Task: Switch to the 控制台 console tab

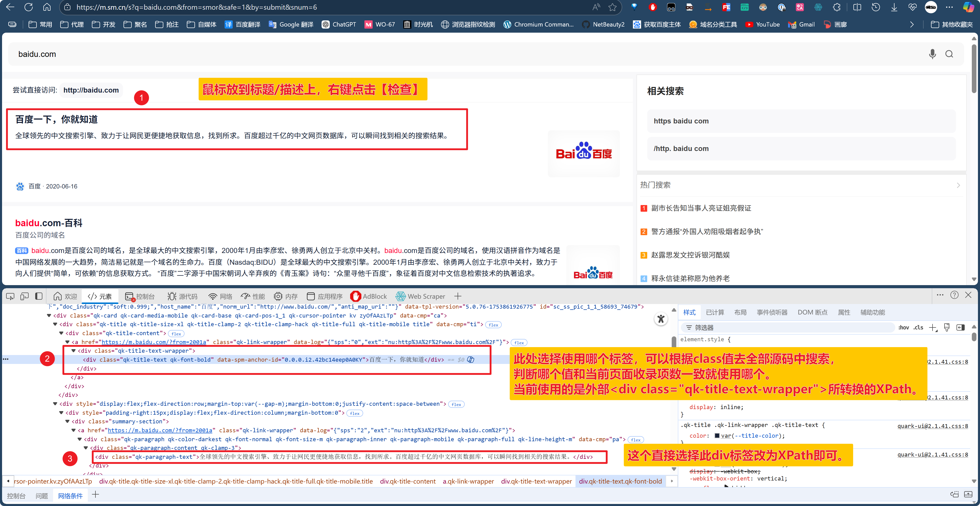Action: point(140,296)
